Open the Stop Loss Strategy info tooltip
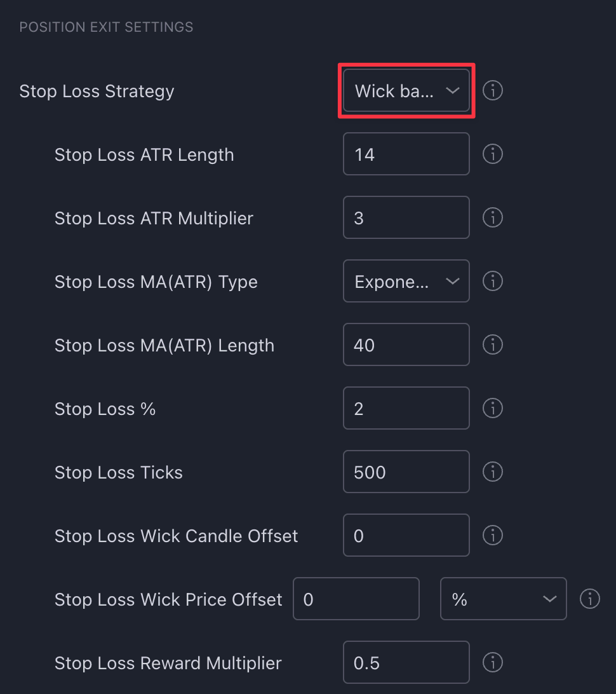Image resolution: width=616 pixels, height=694 pixels. click(493, 90)
